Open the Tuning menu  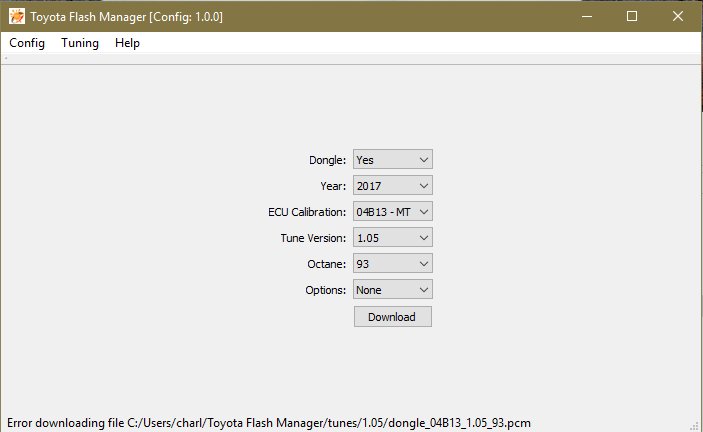pos(80,43)
